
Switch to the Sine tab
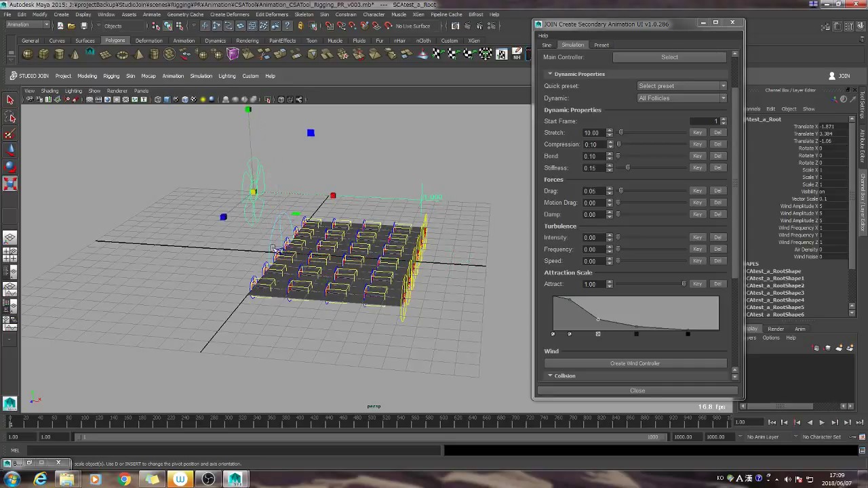click(547, 45)
